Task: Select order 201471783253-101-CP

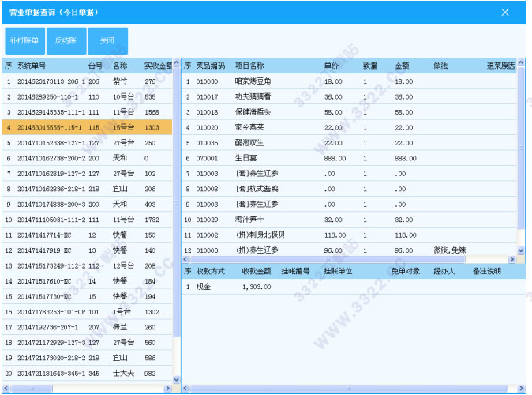Action: 88,312
